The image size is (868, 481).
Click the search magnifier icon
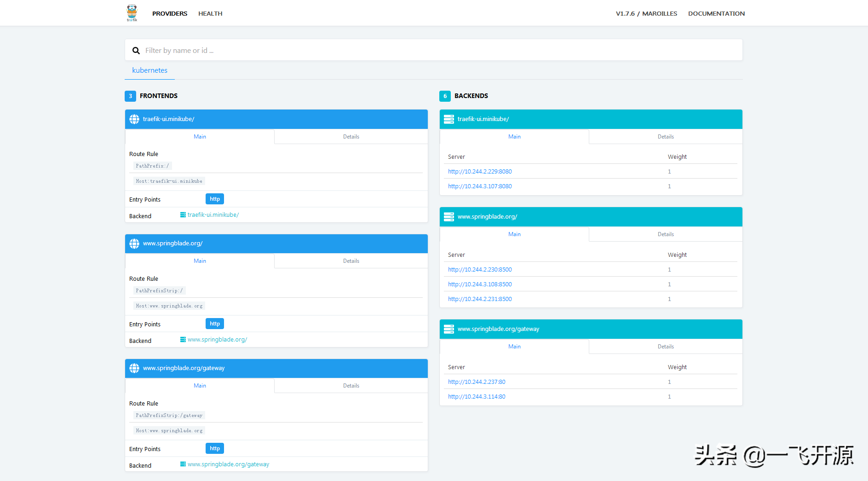[x=136, y=51]
